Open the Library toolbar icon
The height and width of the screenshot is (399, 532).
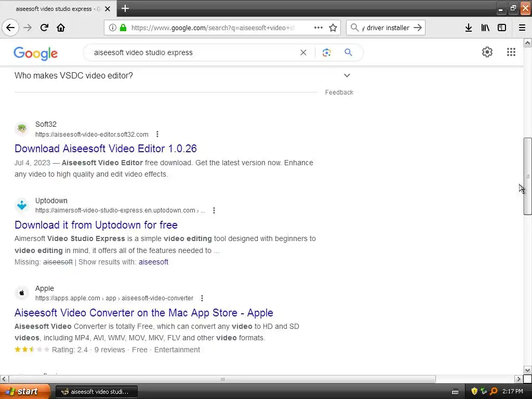click(485, 28)
